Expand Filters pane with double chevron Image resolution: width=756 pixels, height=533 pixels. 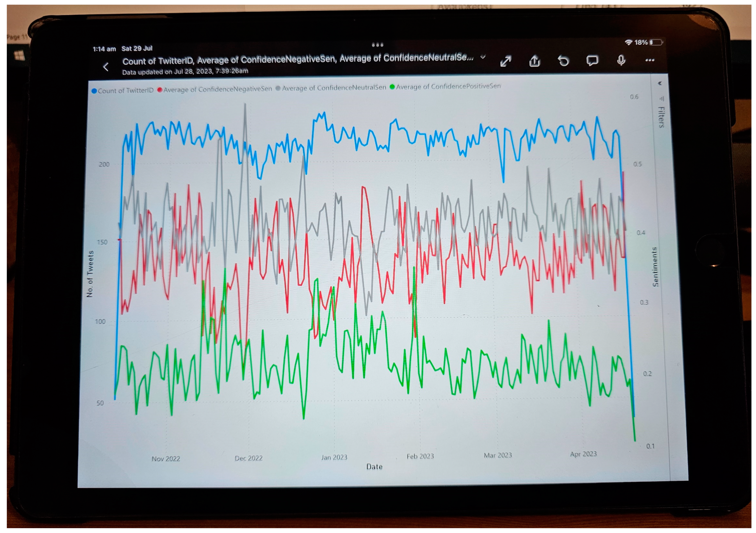coord(660,83)
